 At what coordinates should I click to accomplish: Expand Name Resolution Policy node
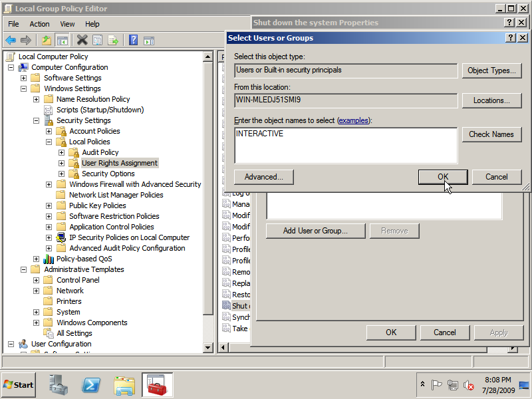click(37, 99)
